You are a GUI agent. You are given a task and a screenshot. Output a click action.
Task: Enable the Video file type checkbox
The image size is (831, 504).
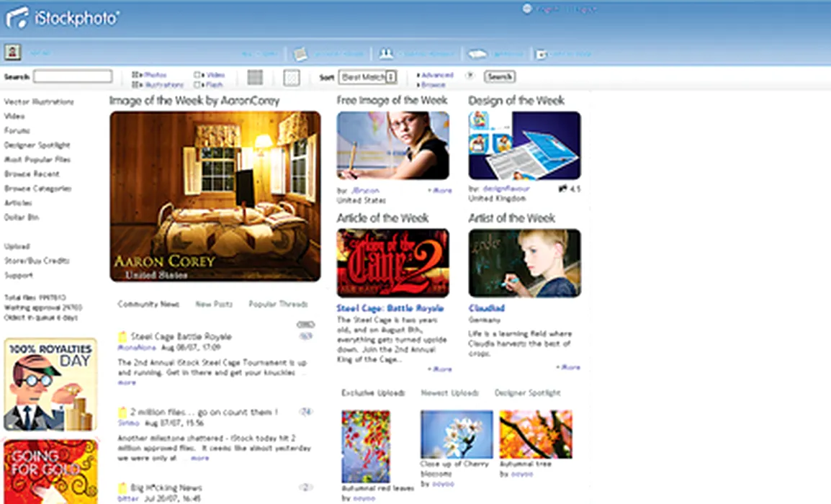click(x=198, y=75)
